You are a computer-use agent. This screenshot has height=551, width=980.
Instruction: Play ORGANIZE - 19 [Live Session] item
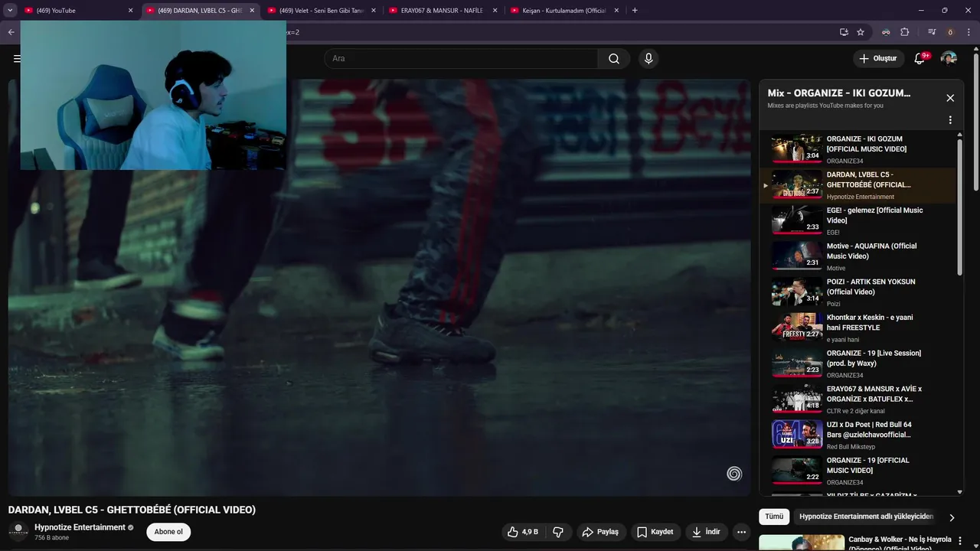pos(857,364)
